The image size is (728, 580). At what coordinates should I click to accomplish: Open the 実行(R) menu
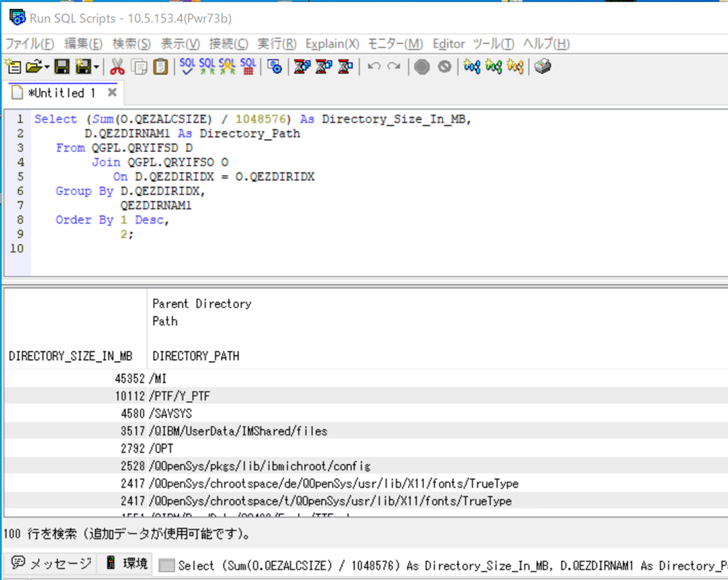pos(277,44)
